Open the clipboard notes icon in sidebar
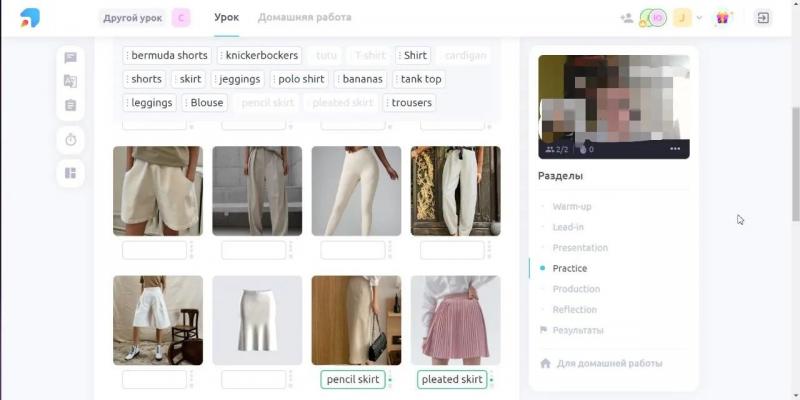This screenshot has width=800, height=400. click(70, 105)
